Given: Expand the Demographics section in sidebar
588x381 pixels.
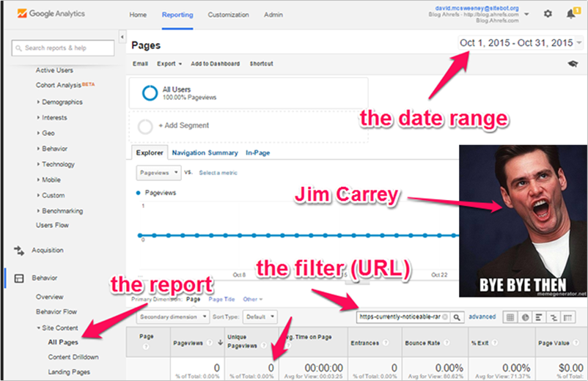Looking at the screenshot, I should pyautogui.click(x=62, y=102).
